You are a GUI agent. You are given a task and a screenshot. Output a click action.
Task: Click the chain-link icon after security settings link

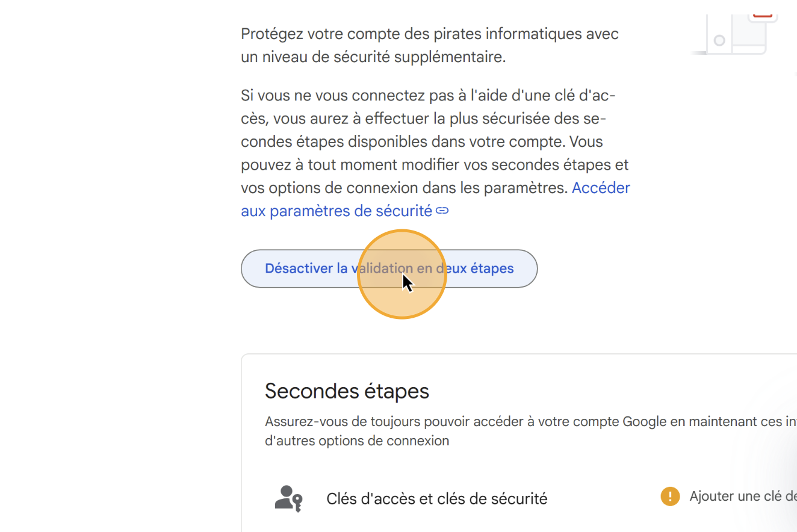coord(442,211)
